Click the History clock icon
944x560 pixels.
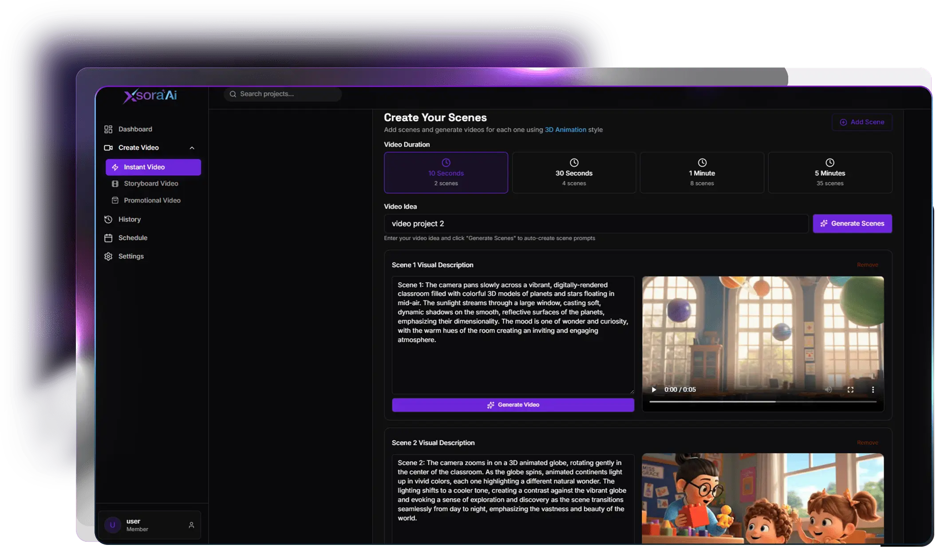tap(108, 220)
